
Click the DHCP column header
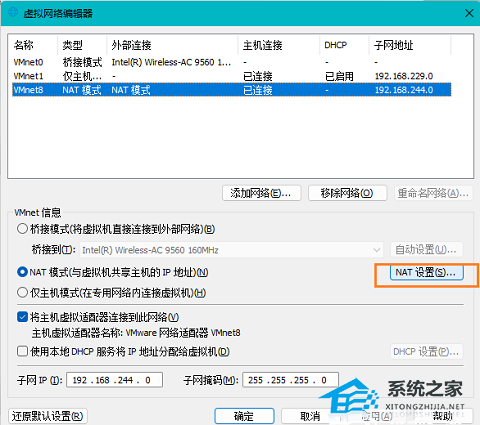[x=344, y=45]
